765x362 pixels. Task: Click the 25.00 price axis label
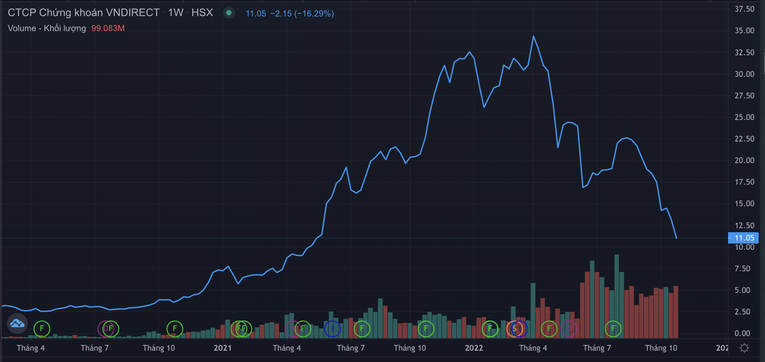pyautogui.click(x=745, y=117)
